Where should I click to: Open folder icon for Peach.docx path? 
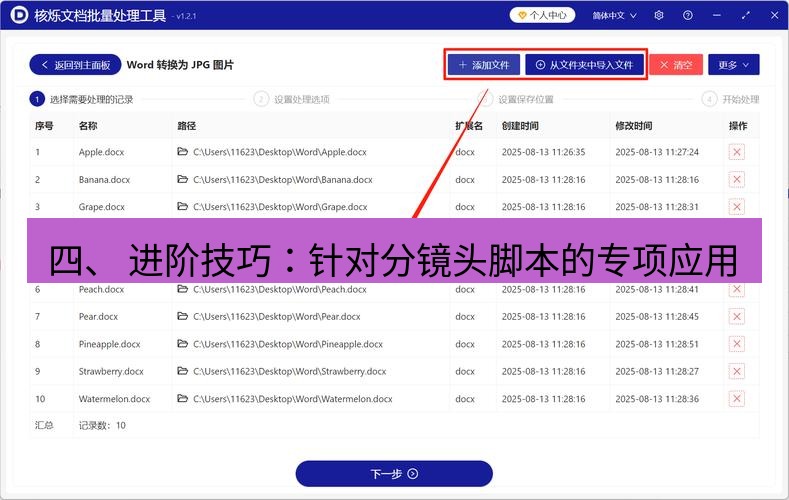click(x=183, y=289)
